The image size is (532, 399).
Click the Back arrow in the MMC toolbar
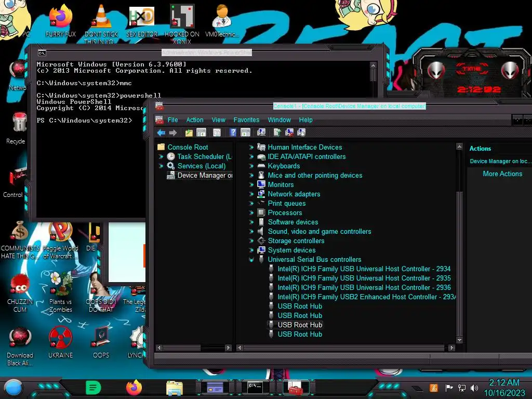coord(161,132)
